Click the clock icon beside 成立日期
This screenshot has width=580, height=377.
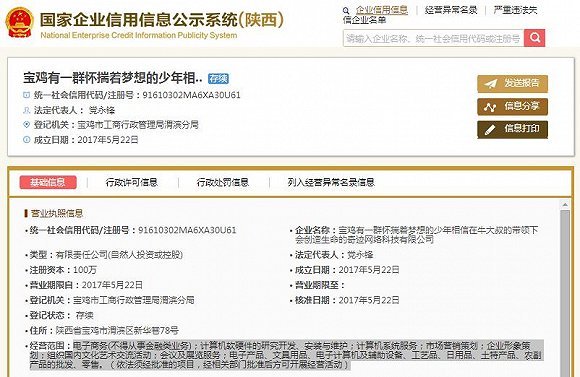point(27,139)
